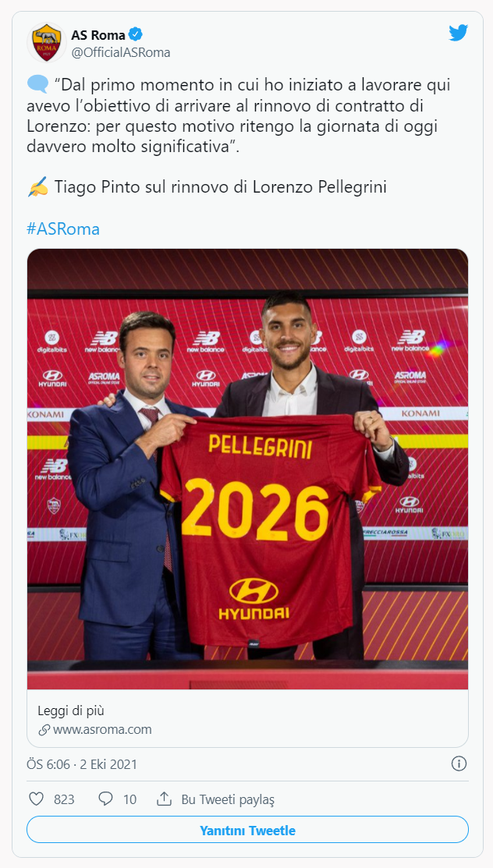Viewport: 493px width, 868px height.
Task: Like the tweet with the heart icon
Action: tap(36, 799)
